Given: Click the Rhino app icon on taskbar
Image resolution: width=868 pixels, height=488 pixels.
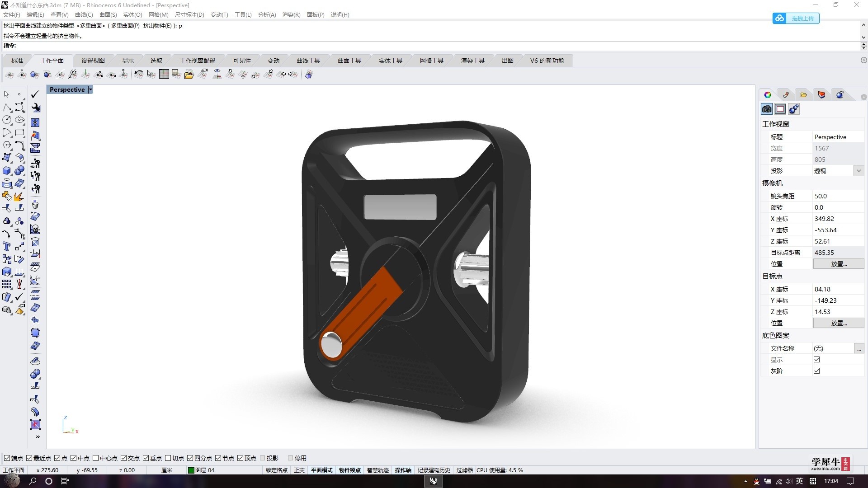Looking at the screenshot, I should click(433, 481).
